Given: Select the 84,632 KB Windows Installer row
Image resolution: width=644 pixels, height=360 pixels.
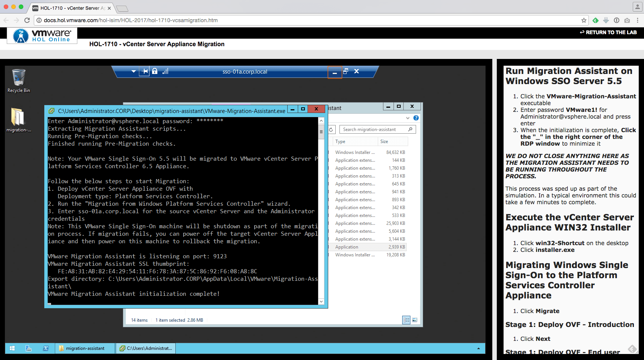Looking at the screenshot, I should [367, 152].
